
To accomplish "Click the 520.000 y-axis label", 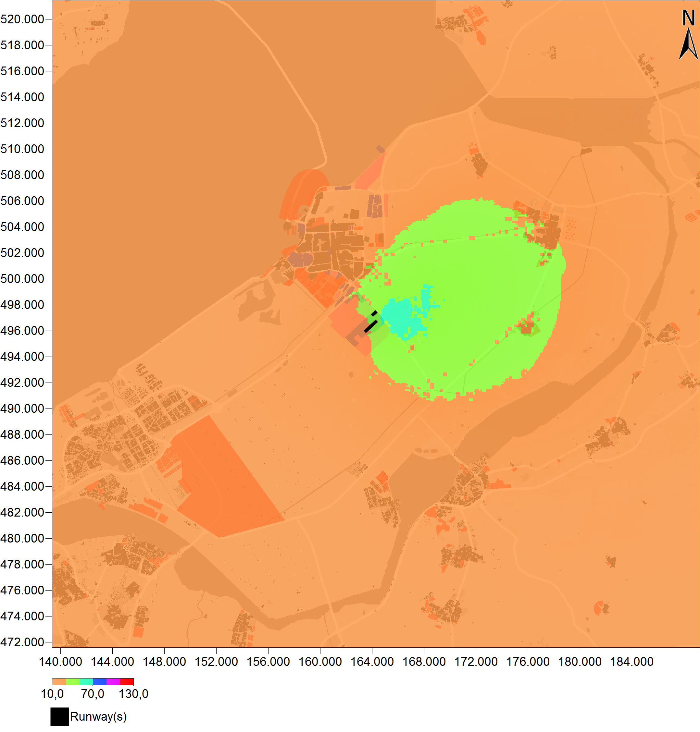I will coord(22,19).
